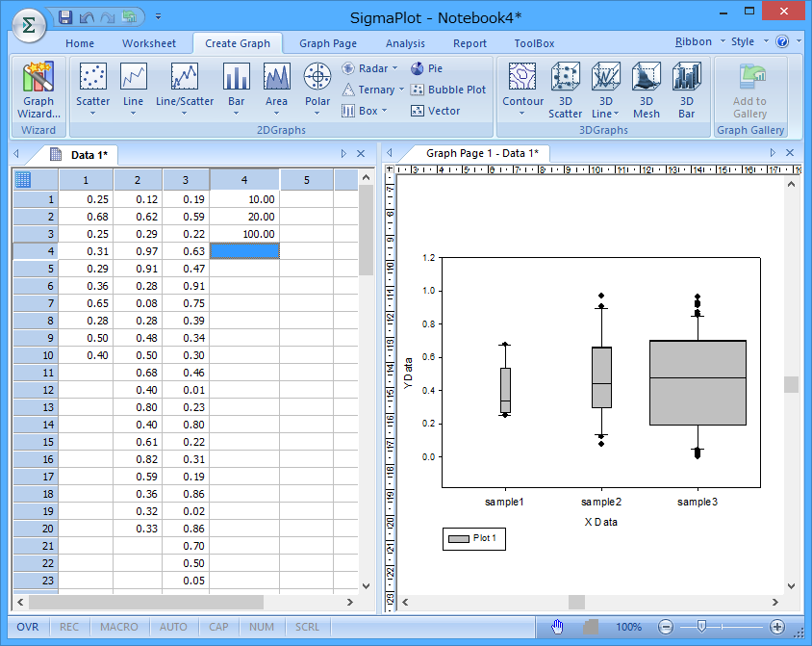Open Help with the question mark icon

(782, 41)
